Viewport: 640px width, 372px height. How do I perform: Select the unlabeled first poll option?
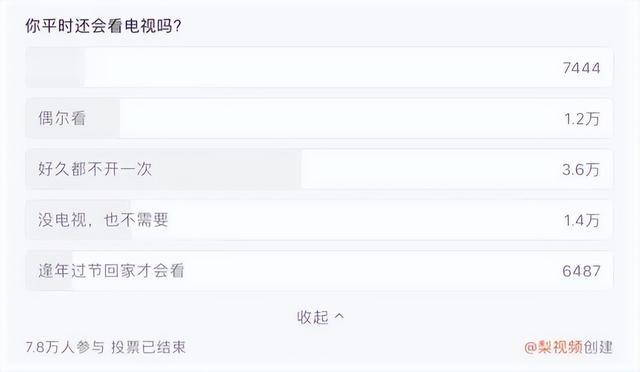pyautogui.click(x=319, y=67)
